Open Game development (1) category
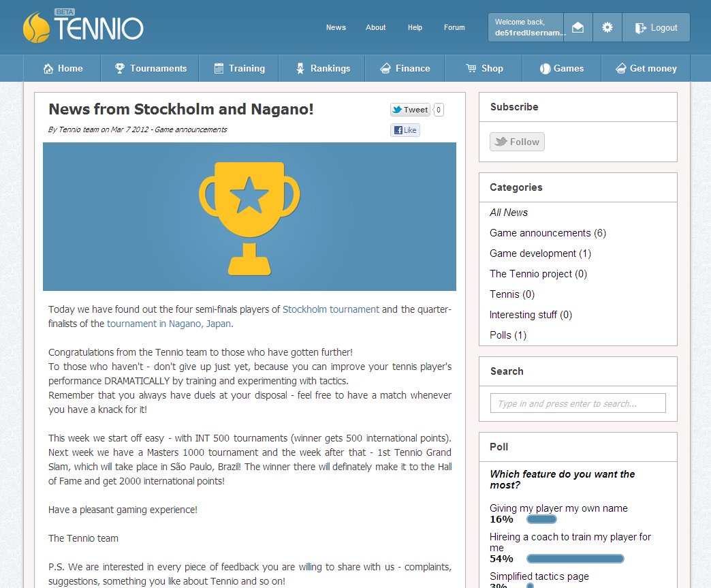The image size is (711, 588). tap(541, 253)
